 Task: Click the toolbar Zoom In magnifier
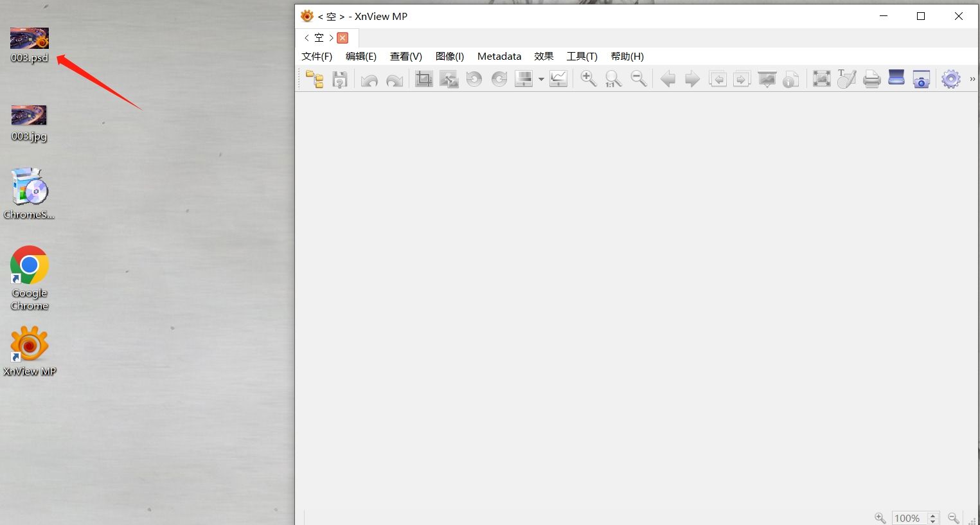pos(588,79)
